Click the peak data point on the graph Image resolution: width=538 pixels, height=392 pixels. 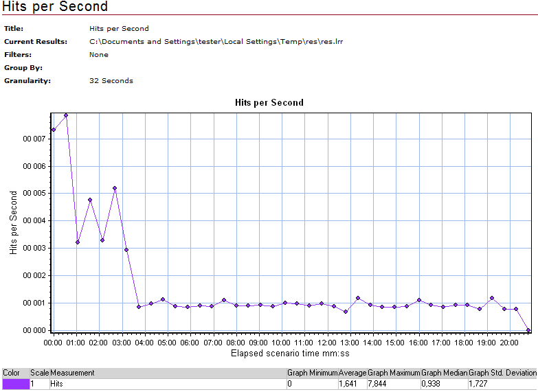point(66,115)
